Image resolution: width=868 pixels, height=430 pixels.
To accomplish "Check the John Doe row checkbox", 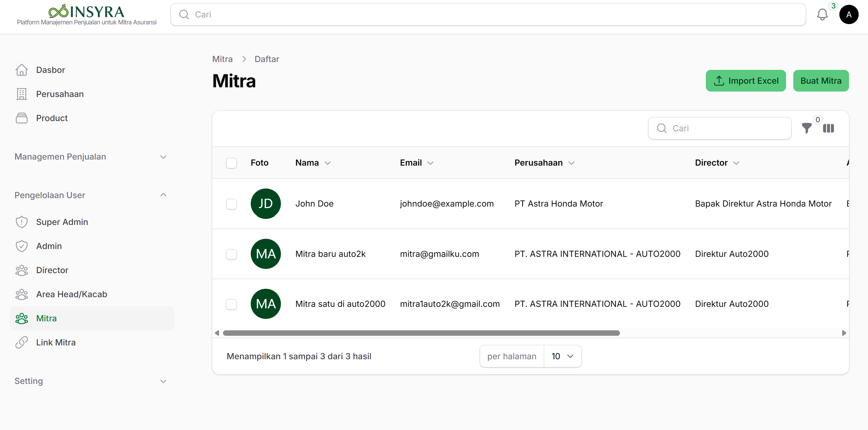I will pos(231,204).
